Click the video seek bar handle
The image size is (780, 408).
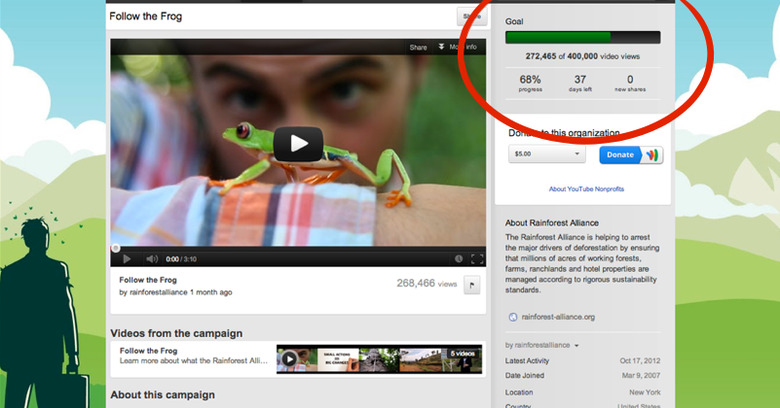[x=115, y=248]
